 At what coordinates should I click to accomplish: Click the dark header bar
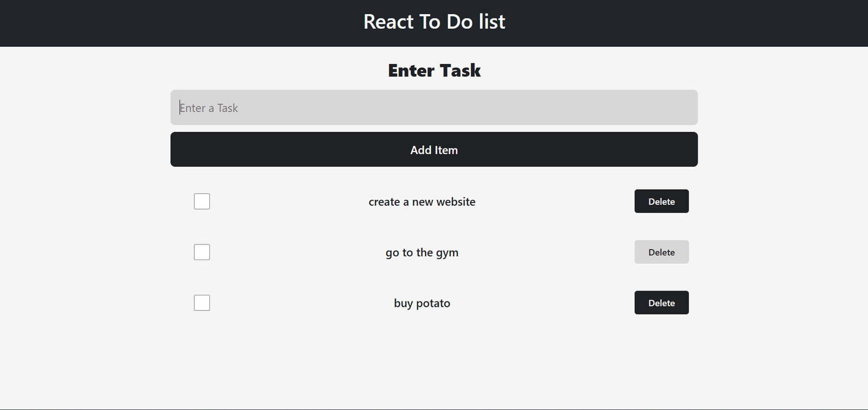click(x=163, y=23)
